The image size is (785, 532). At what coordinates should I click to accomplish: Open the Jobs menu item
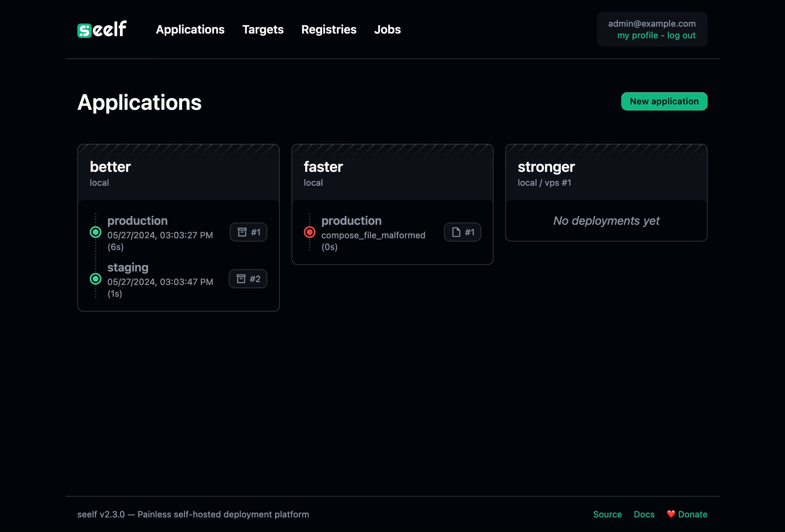click(387, 29)
